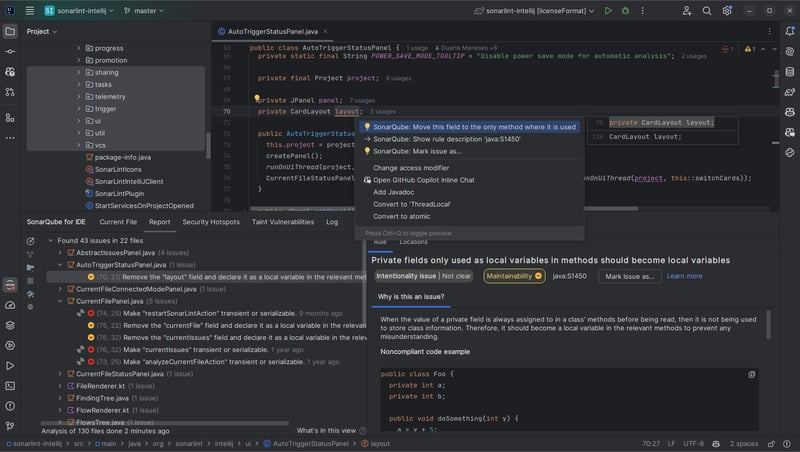Screen dimensions: 800x452
Task: Open the Structure tool window icon
Action: (10, 118)
